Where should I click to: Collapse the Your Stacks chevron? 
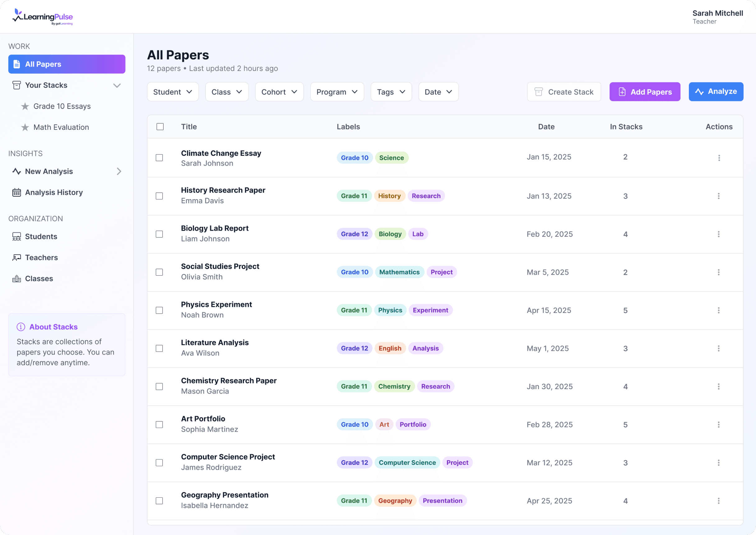(117, 85)
